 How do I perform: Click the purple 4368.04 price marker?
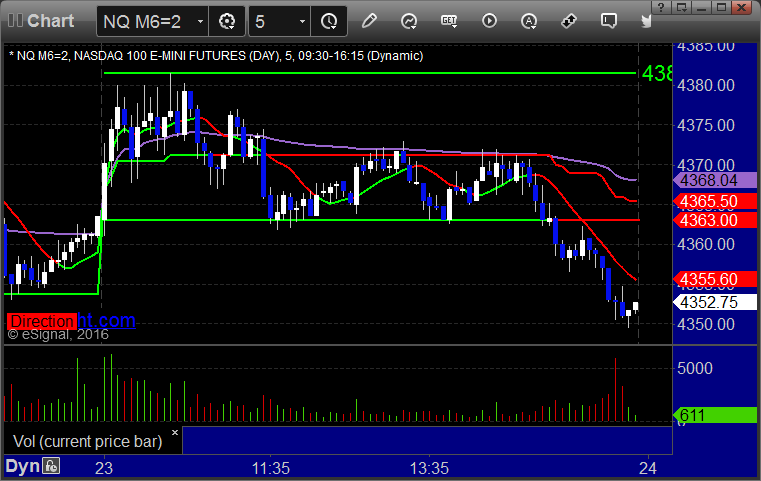point(715,180)
